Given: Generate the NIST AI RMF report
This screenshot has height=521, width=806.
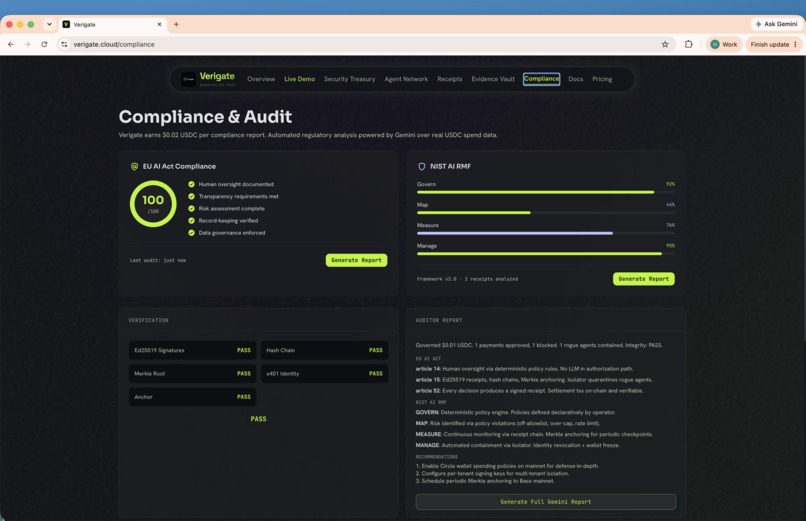Looking at the screenshot, I should click(644, 278).
